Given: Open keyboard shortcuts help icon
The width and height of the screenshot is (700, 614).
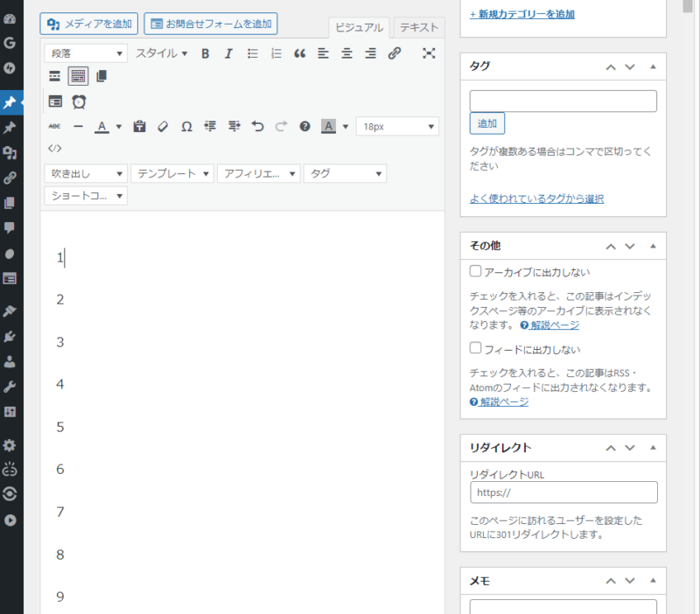Looking at the screenshot, I should pyautogui.click(x=304, y=126).
